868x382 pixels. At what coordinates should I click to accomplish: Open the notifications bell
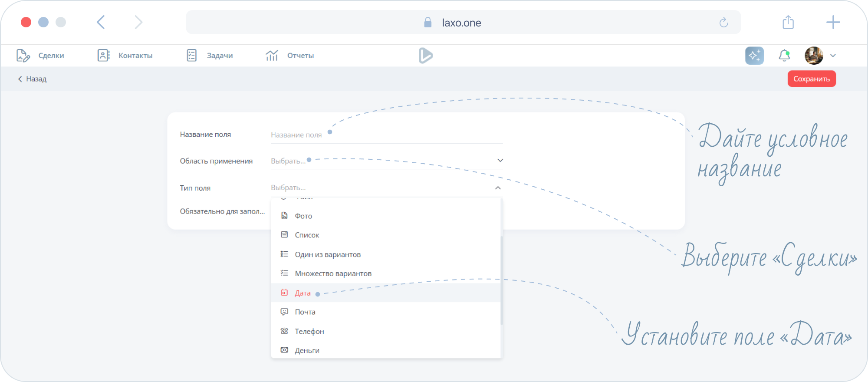tap(784, 56)
